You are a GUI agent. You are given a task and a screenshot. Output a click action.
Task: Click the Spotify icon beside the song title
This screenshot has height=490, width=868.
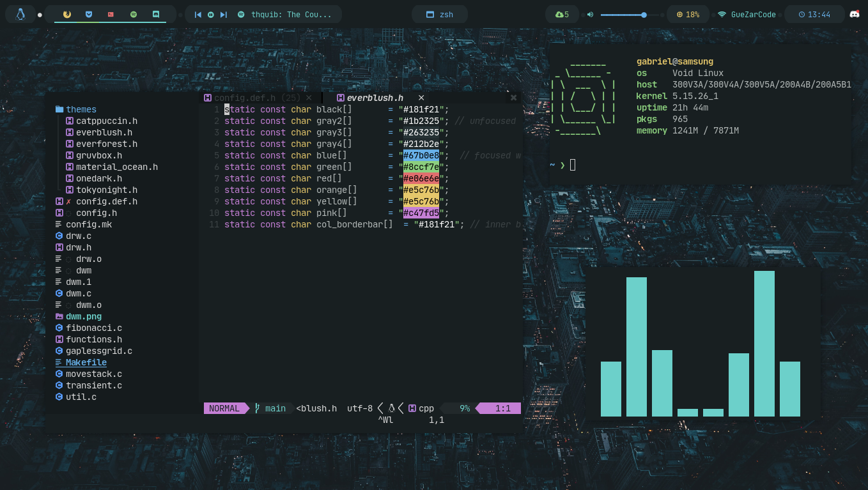(x=241, y=14)
